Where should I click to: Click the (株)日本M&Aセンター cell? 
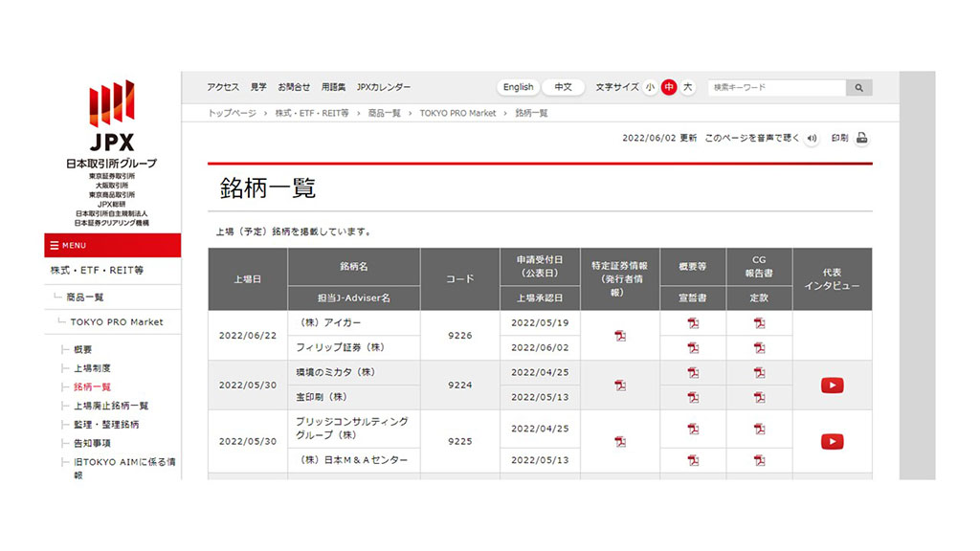click(354, 460)
